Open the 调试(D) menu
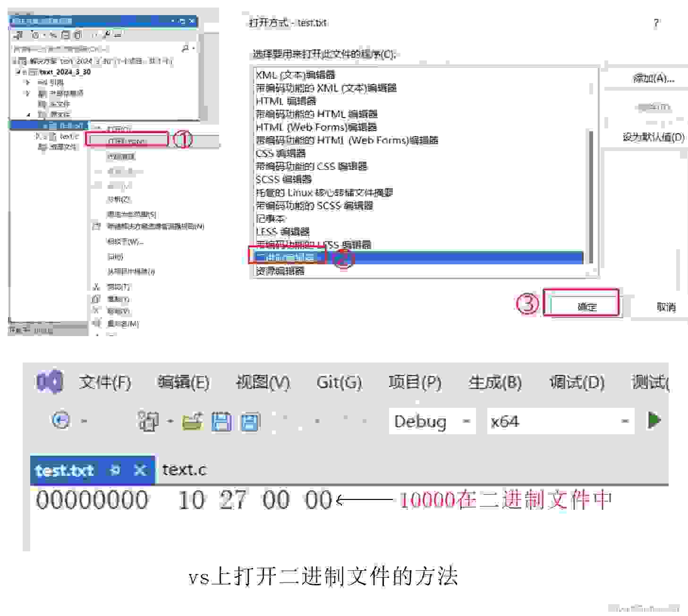 (577, 382)
